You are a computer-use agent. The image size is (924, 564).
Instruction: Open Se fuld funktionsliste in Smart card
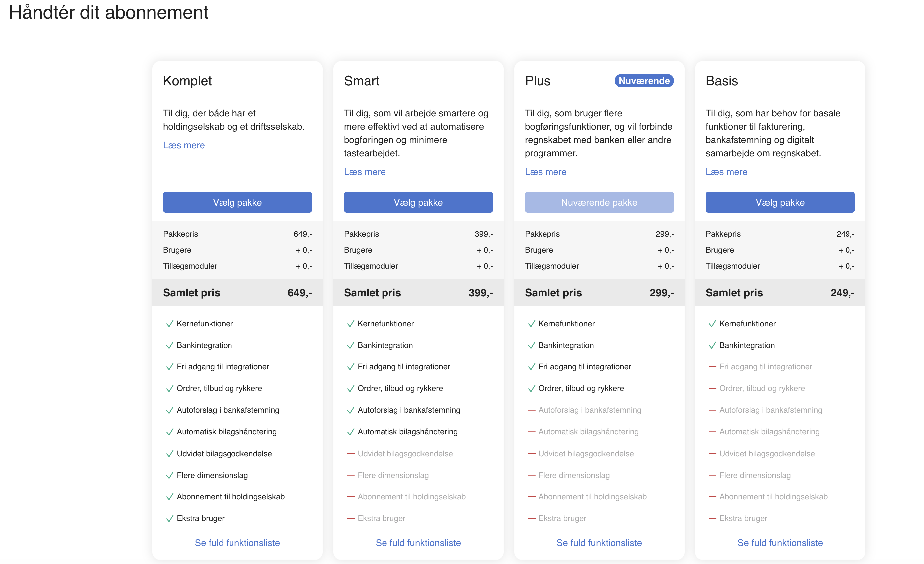pyautogui.click(x=418, y=543)
